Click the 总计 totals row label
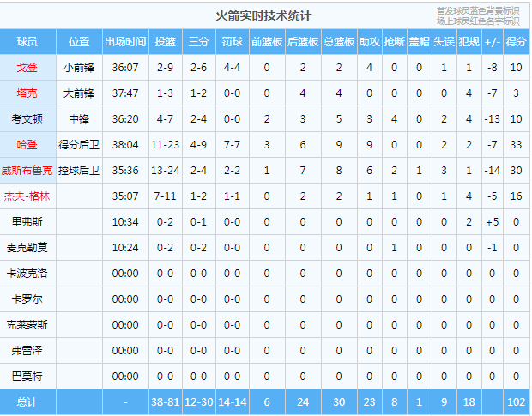This screenshot has width=532, height=416. [27, 402]
